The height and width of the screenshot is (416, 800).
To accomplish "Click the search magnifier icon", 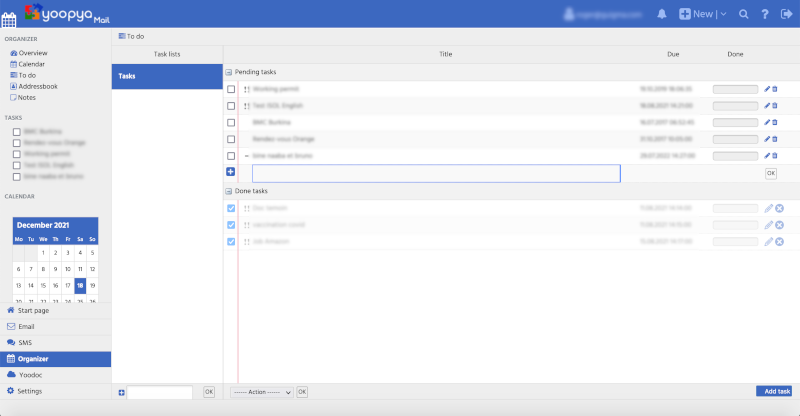I will (743, 14).
